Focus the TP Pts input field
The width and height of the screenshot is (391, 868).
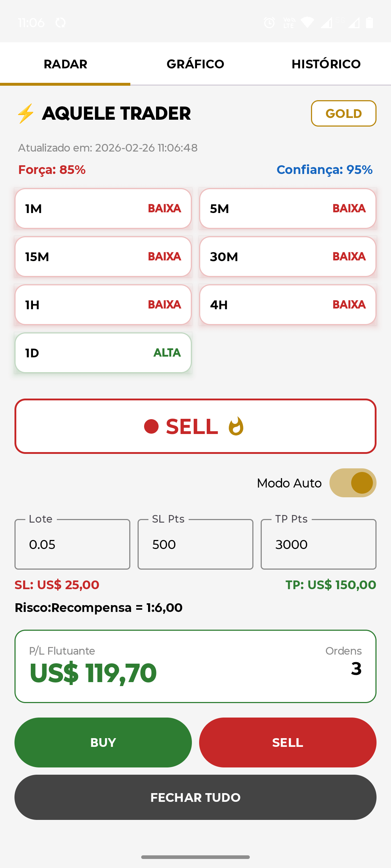(x=319, y=544)
